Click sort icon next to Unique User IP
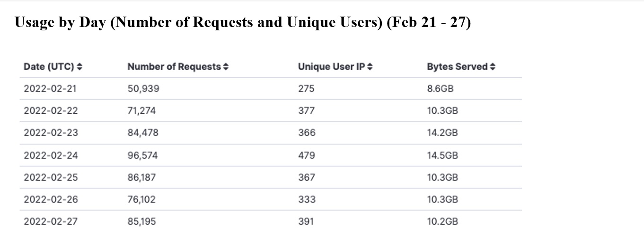Viewport: 644px width, 246px height. click(x=370, y=67)
